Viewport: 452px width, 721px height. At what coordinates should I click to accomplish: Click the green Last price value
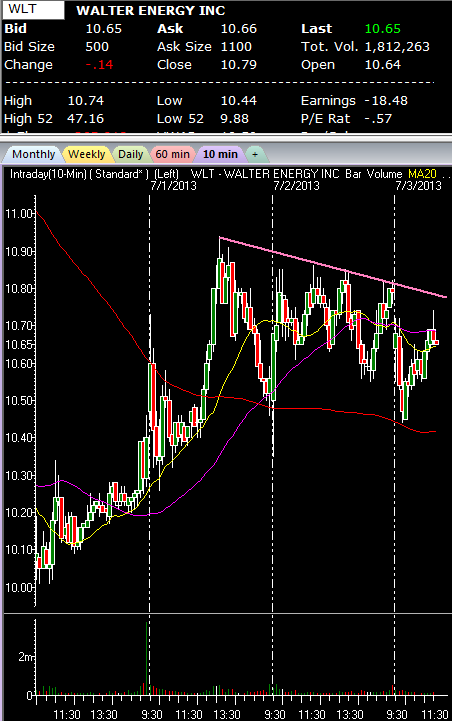pyautogui.click(x=383, y=29)
